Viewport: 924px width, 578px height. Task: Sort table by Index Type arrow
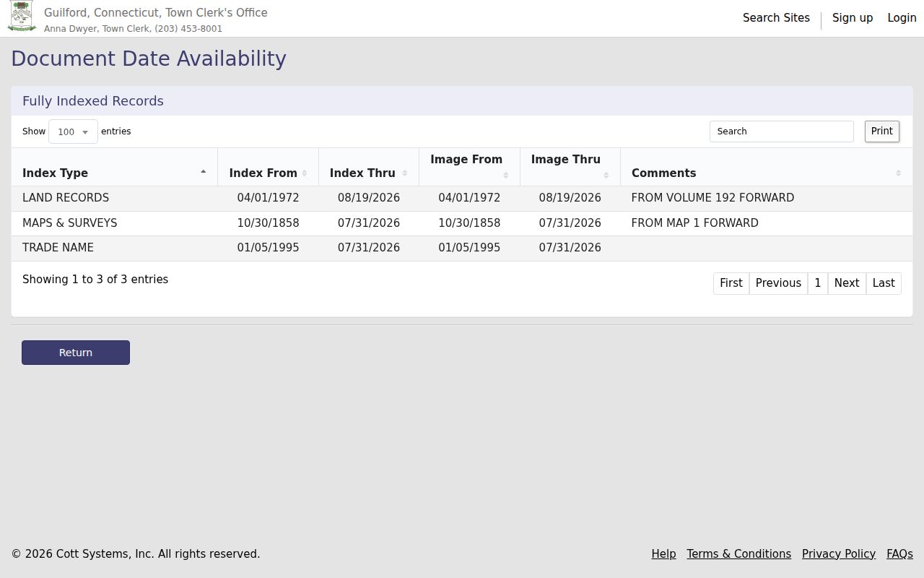click(203, 172)
